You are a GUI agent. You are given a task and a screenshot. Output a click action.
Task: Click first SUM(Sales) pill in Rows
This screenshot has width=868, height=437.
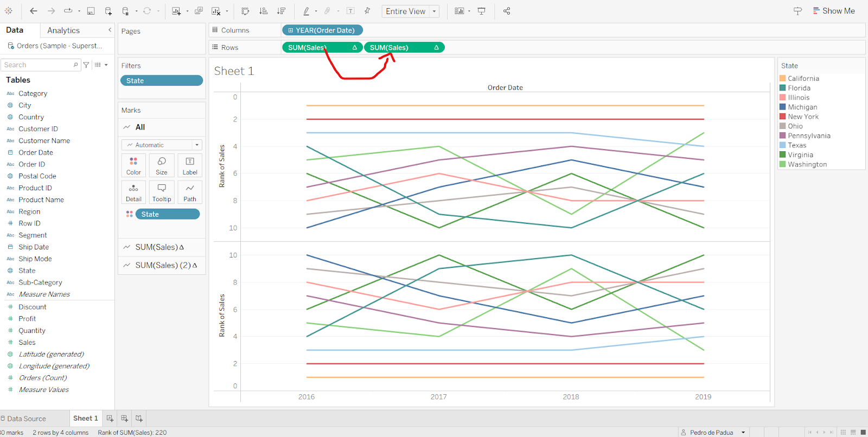click(x=322, y=48)
